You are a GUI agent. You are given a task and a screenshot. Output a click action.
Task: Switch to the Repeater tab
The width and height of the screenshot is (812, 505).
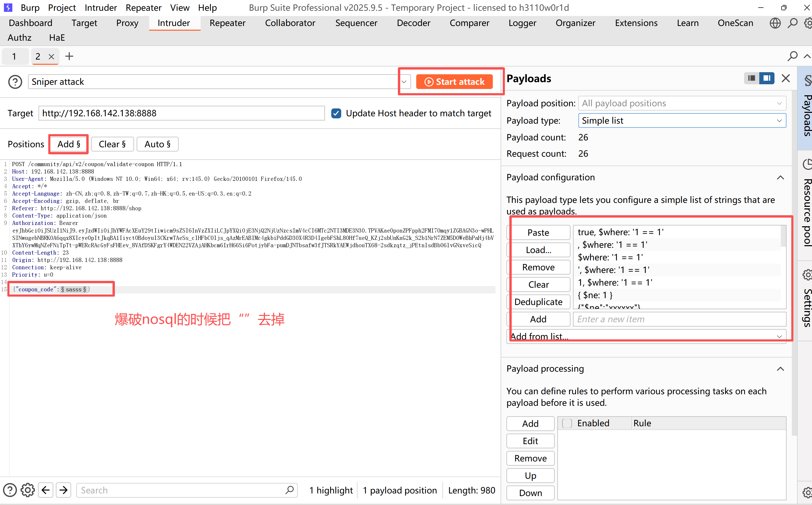click(x=227, y=23)
